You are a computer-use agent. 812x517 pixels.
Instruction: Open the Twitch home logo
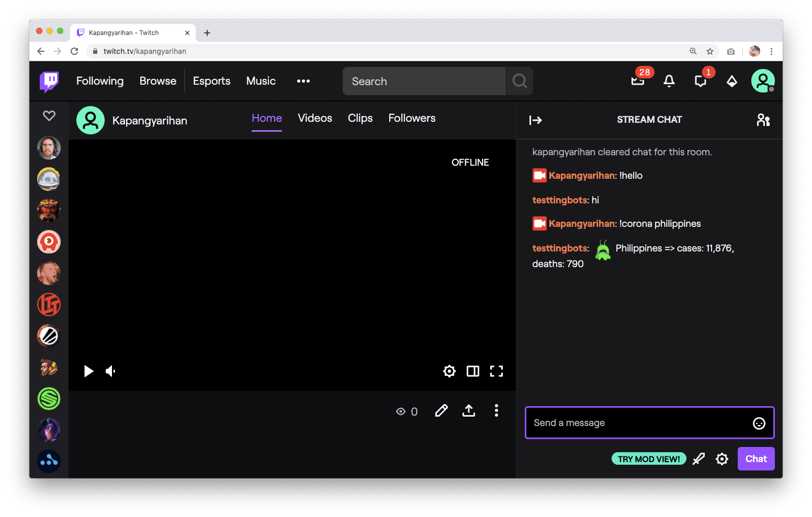[49, 81]
